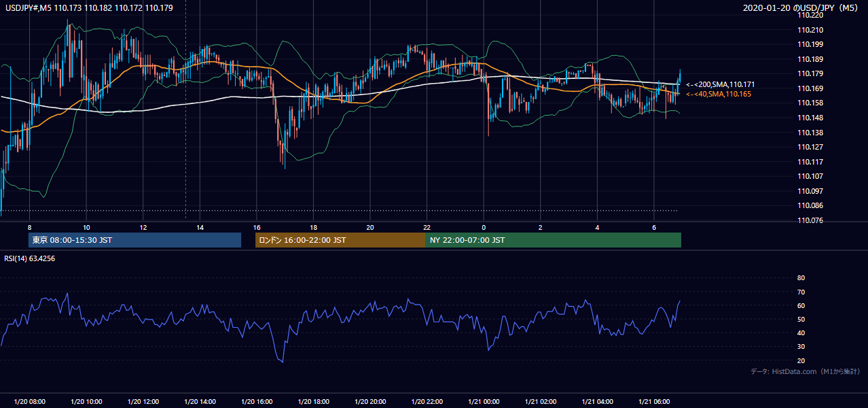Click the 40 SMA 110.165 label
The width and height of the screenshot is (868, 408).
pyautogui.click(x=719, y=94)
